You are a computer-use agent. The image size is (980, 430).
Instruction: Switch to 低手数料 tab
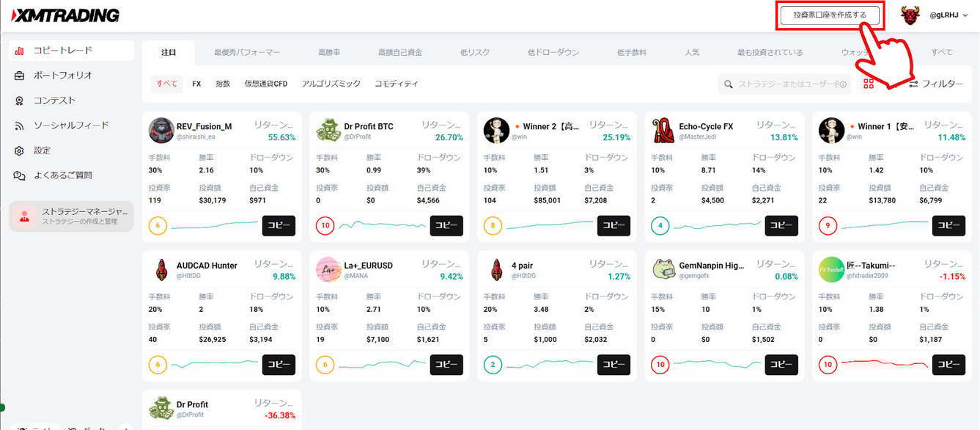coord(631,52)
